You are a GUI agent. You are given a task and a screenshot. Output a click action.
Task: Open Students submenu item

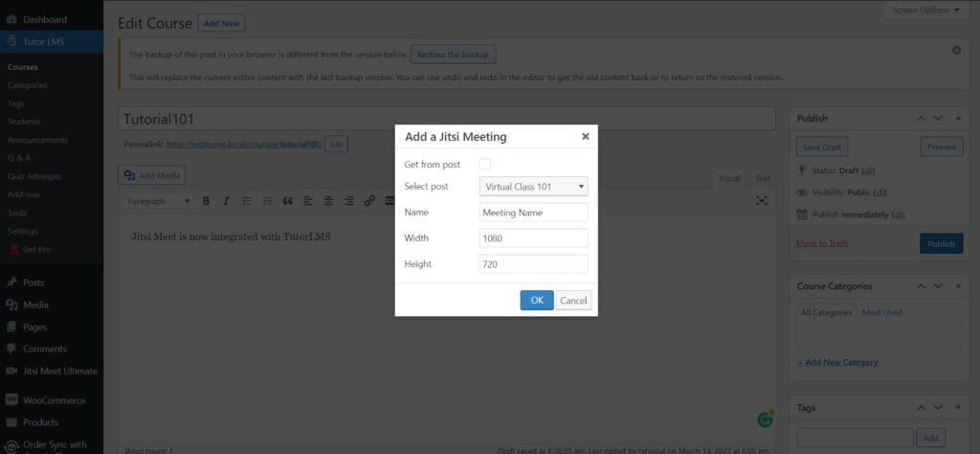click(x=24, y=122)
